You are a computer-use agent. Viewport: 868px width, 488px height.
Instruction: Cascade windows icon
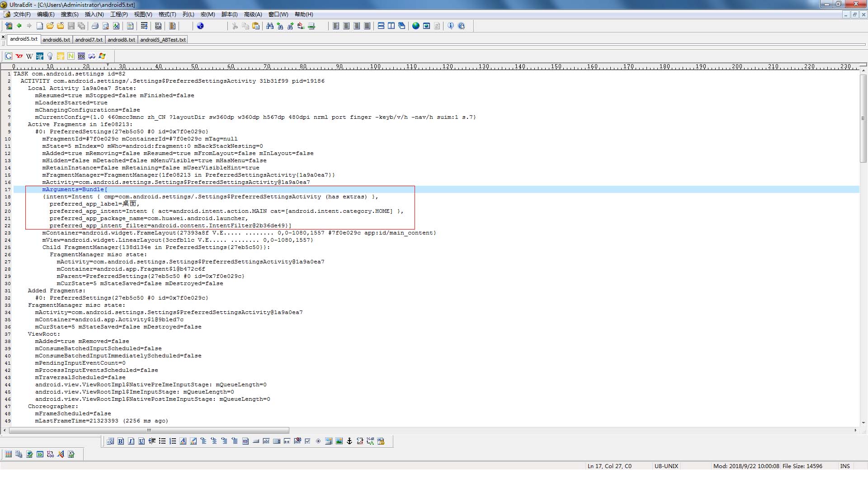[402, 26]
